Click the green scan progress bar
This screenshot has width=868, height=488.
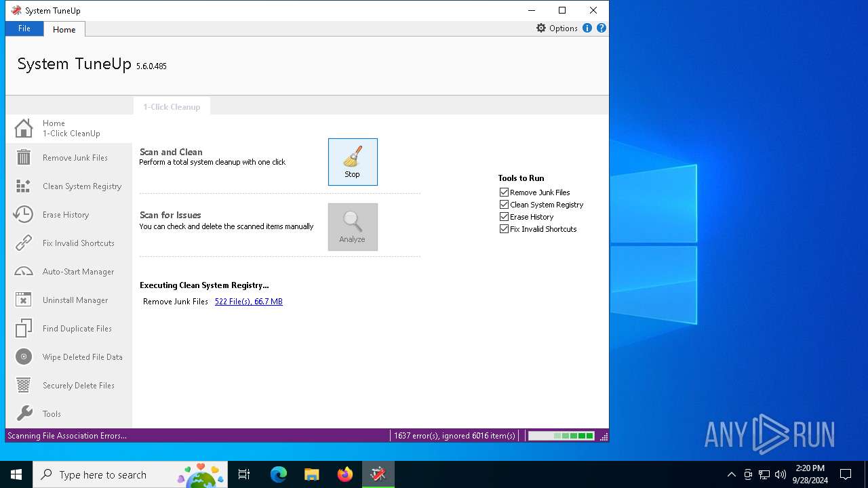click(x=561, y=436)
